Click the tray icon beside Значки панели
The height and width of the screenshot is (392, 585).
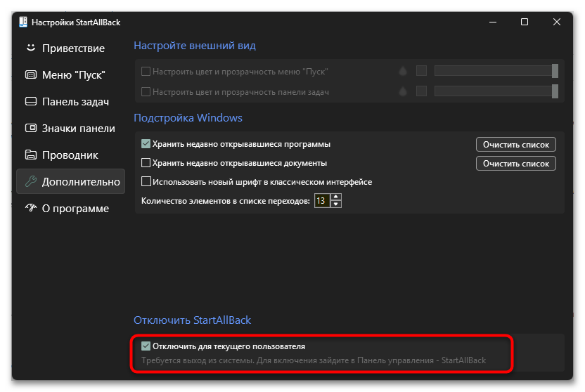coord(31,128)
